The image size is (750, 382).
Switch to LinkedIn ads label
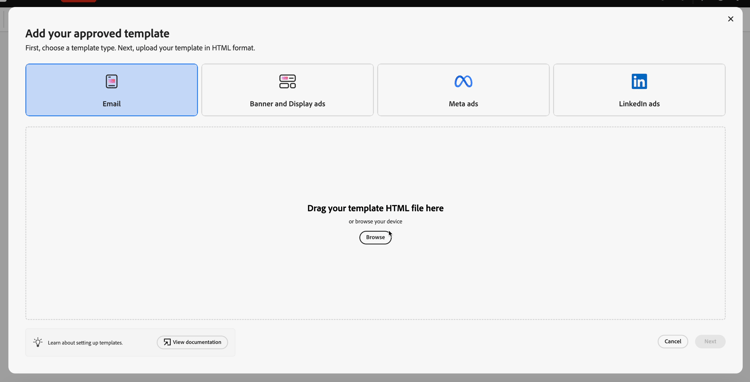[x=639, y=104]
